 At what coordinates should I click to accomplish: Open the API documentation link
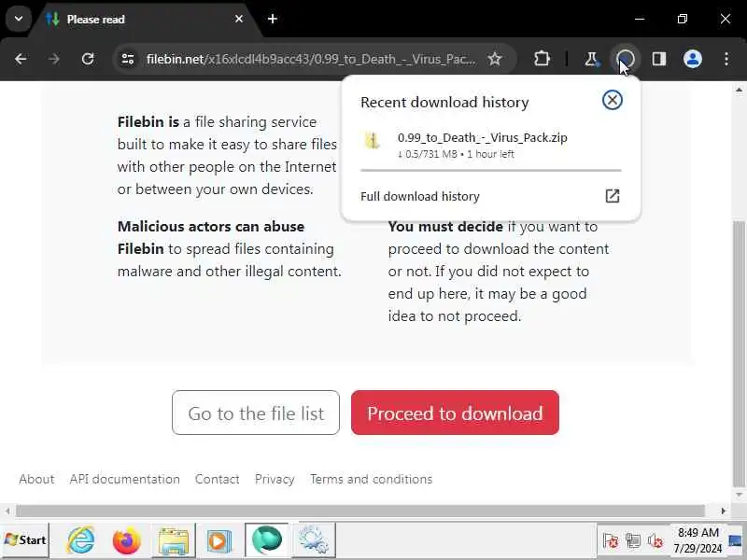125,479
